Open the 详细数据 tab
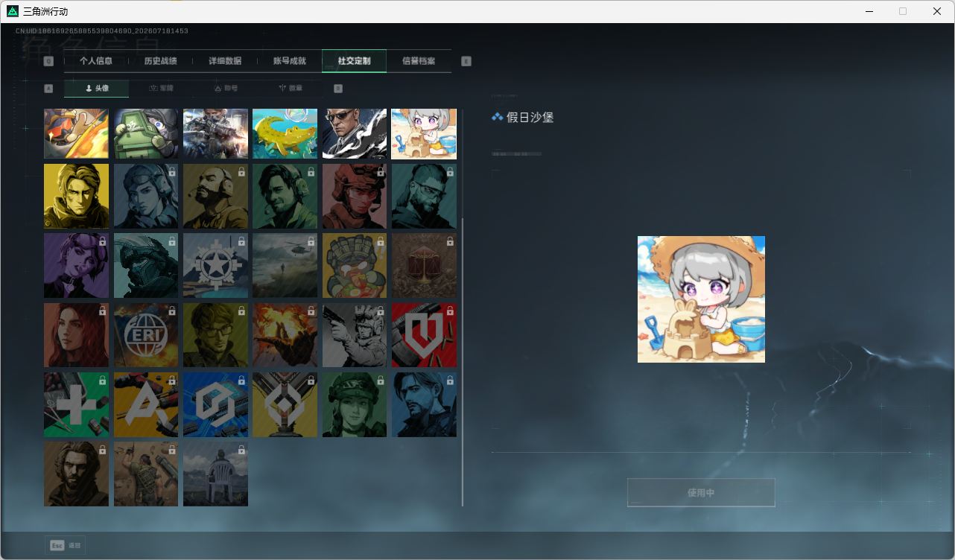 225,61
